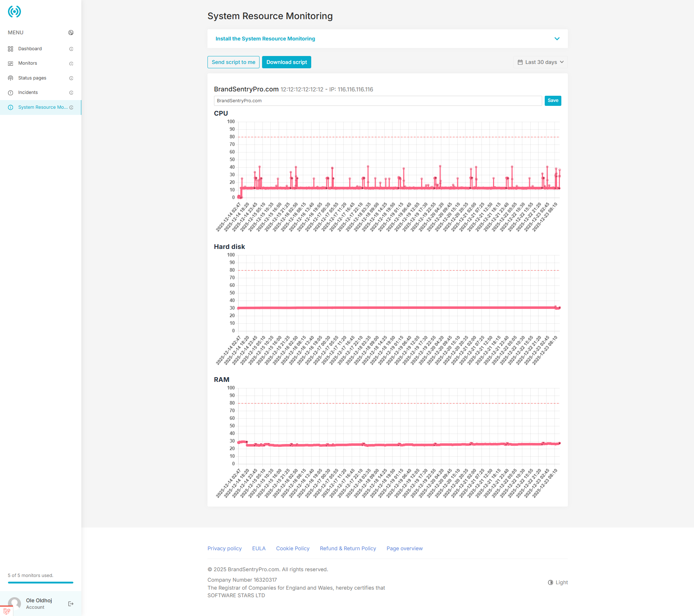Click the Laravel debug icon at bottom-left corner
This screenshot has height=616, width=694.
click(x=7, y=611)
